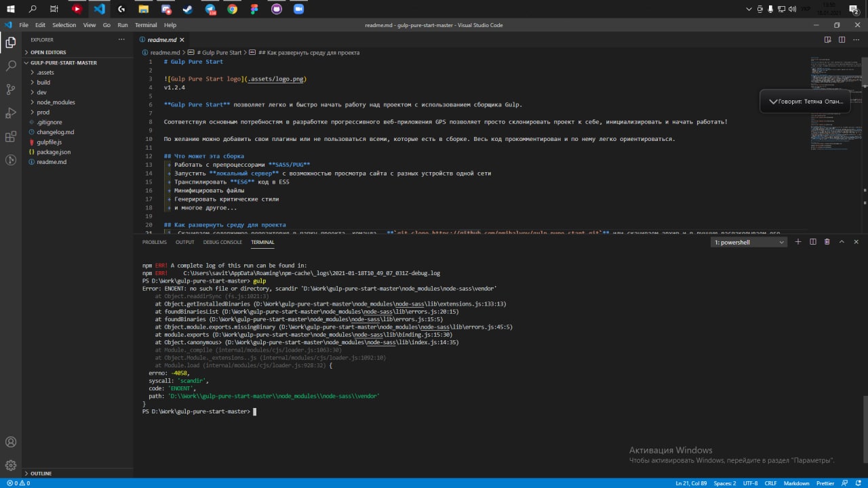
Task: Open the Source Control view
Action: pyautogui.click(x=11, y=89)
